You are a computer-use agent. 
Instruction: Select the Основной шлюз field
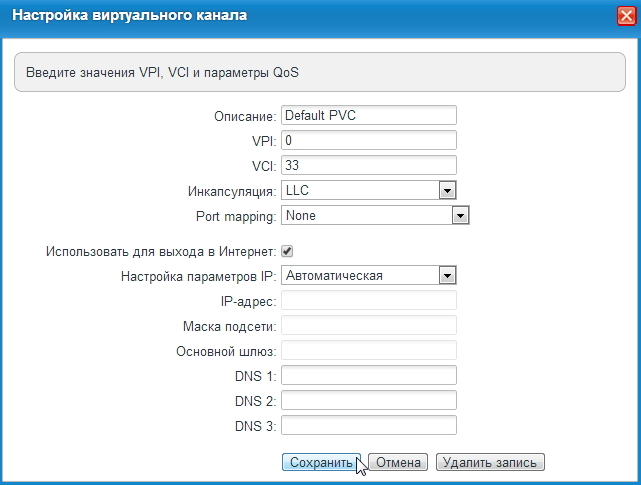pos(368,350)
